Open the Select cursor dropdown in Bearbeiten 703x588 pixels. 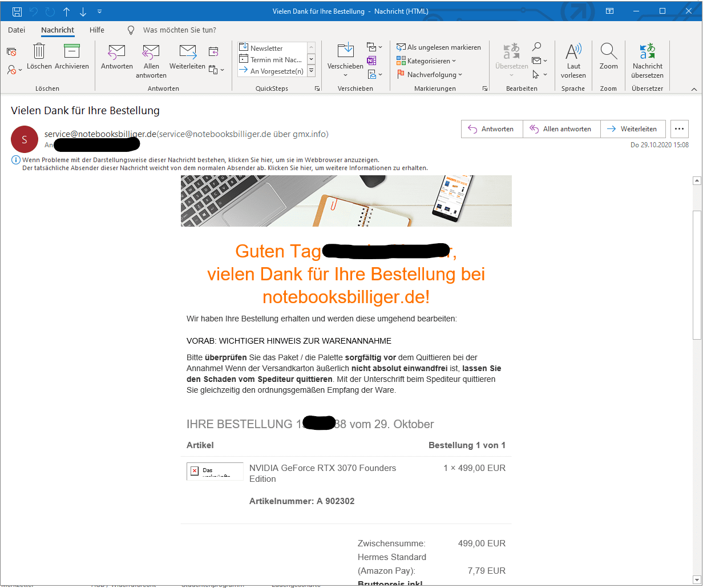539,74
